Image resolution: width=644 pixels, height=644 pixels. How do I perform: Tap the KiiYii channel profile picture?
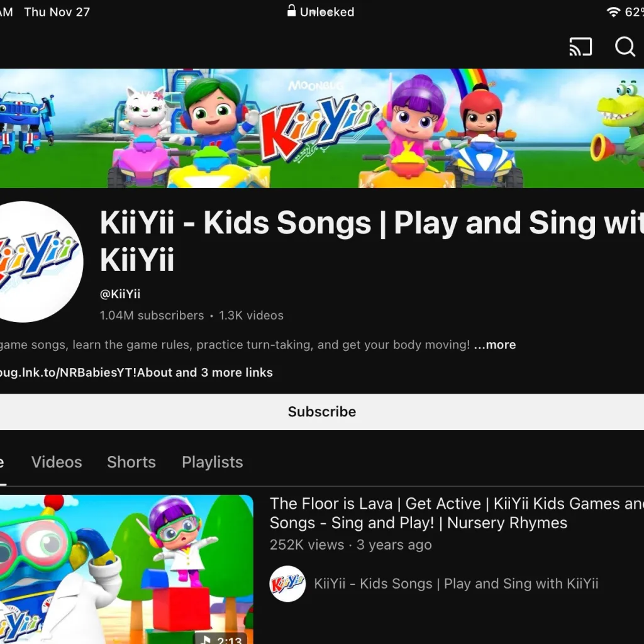(x=40, y=262)
